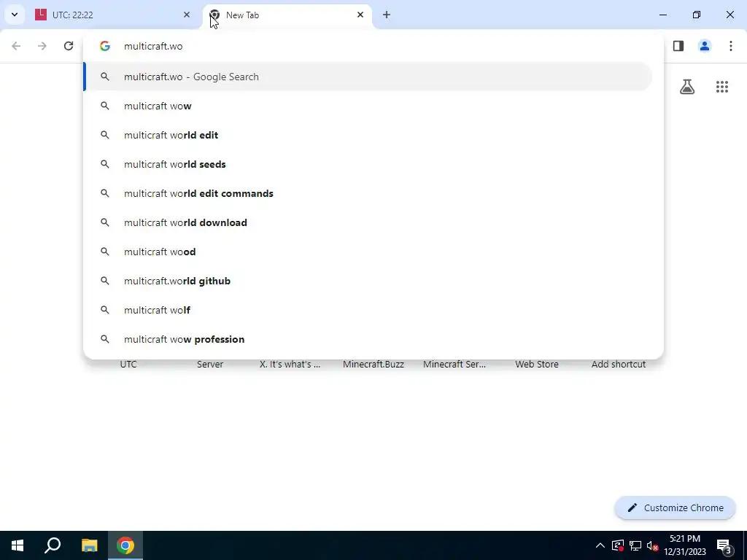The image size is (747, 560).
Task: Open the side panel icon
Action: click(678, 46)
